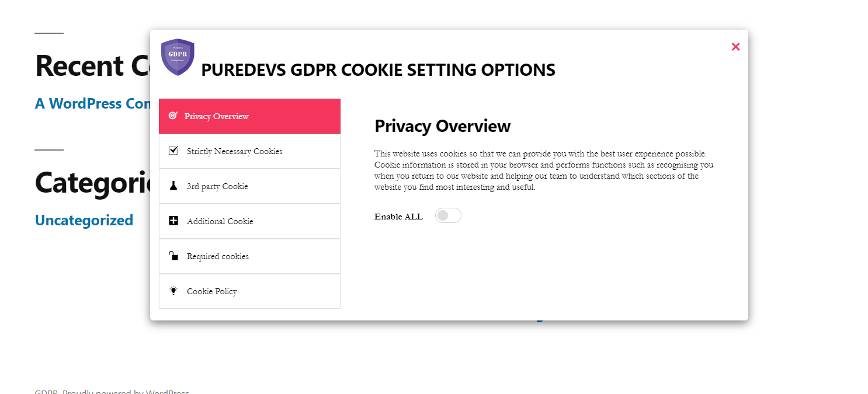The width and height of the screenshot is (868, 394).
Task: Click the GDPR Compliance shield logo
Action: [178, 57]
